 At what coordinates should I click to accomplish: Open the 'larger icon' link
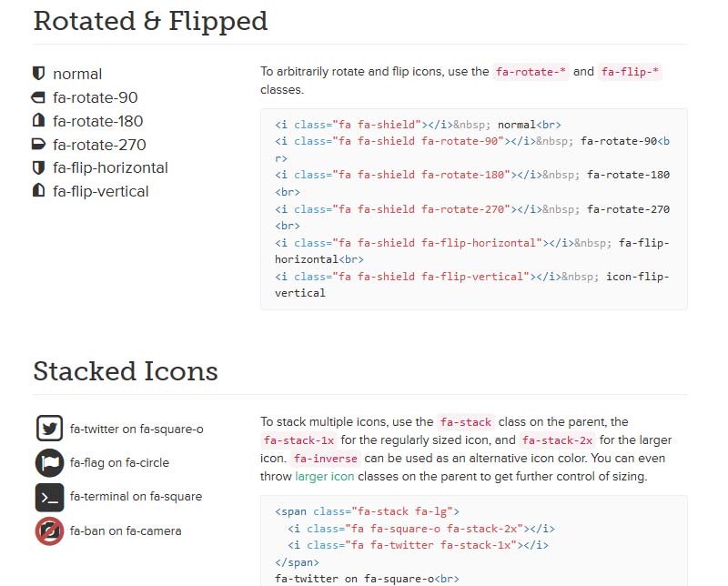coord(326,476)
